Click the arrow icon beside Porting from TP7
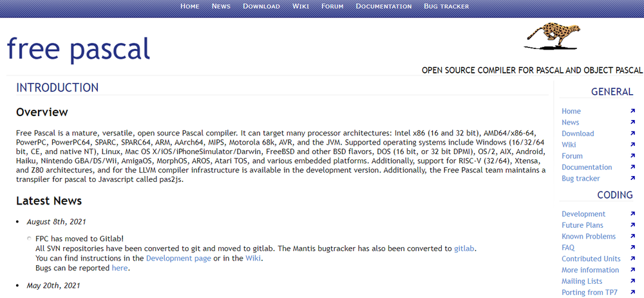Screen dimensions: 644x298 [x=632, y=292]
